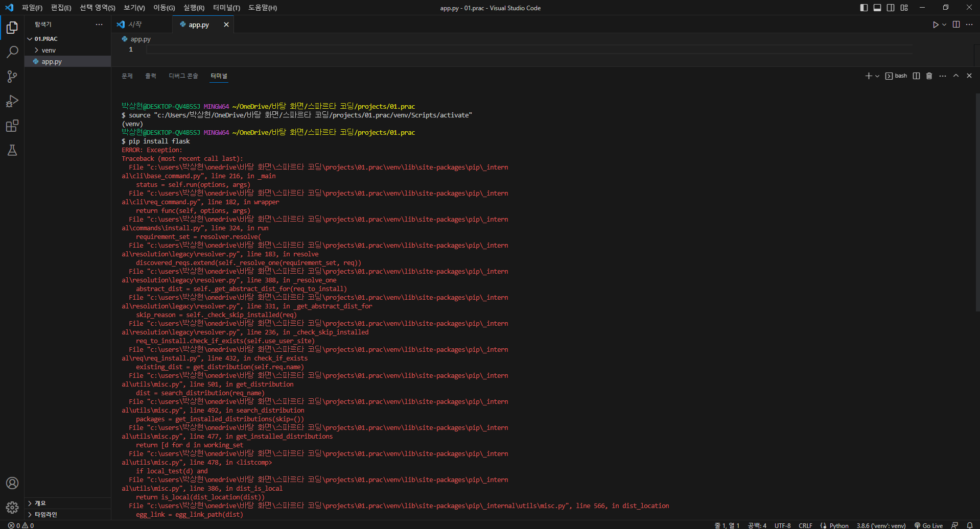Open the 파일(F) menu
Screen dimensions: 980x529
[32, 8]
